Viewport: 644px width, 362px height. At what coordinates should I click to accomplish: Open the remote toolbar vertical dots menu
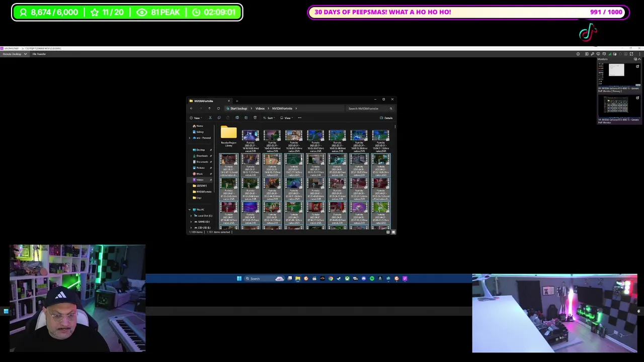(x=639, y=54)
